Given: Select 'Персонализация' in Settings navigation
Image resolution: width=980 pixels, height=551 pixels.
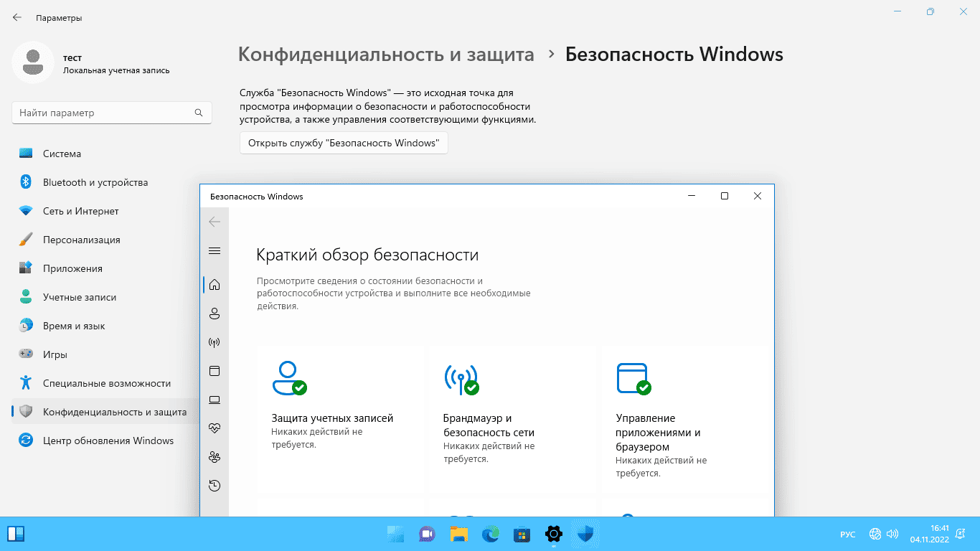Looking at the screenshot, I should [105, 240].
